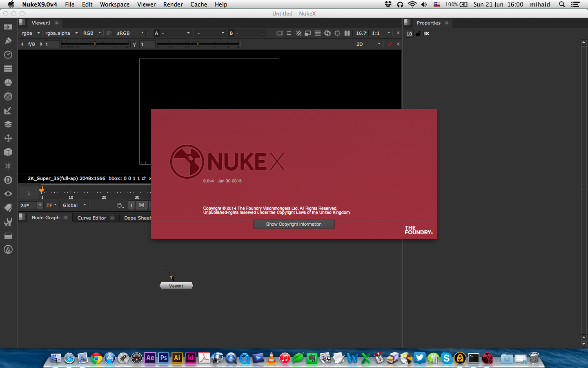Open the File menu

pyautogui.click(x=70, y=4)
